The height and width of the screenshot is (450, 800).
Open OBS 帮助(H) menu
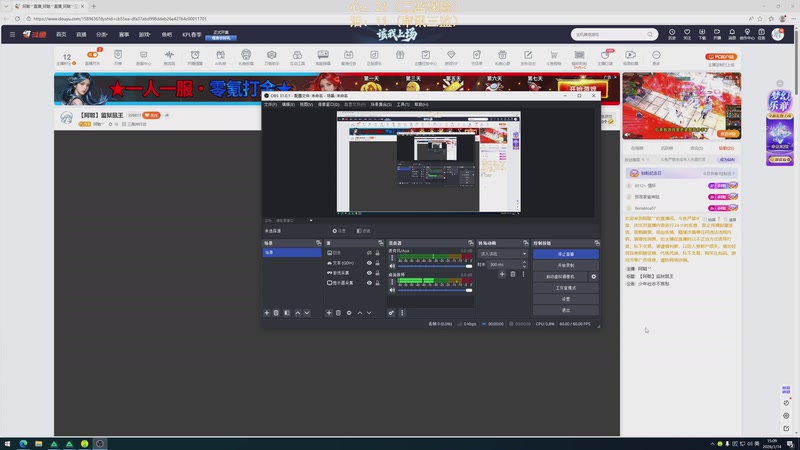coord(421,104)
